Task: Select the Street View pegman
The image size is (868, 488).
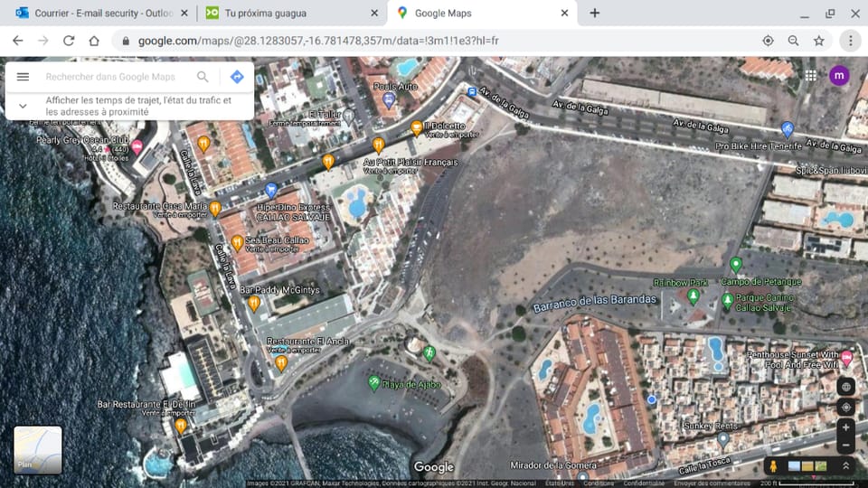Action: click(773, 466)
